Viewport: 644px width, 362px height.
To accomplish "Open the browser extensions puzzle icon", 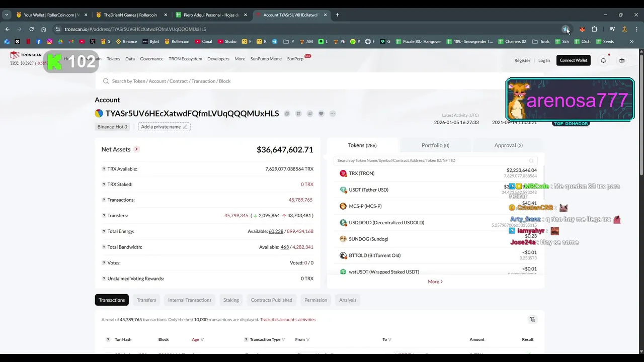I will pyautogui.click(x=594, y=29).
